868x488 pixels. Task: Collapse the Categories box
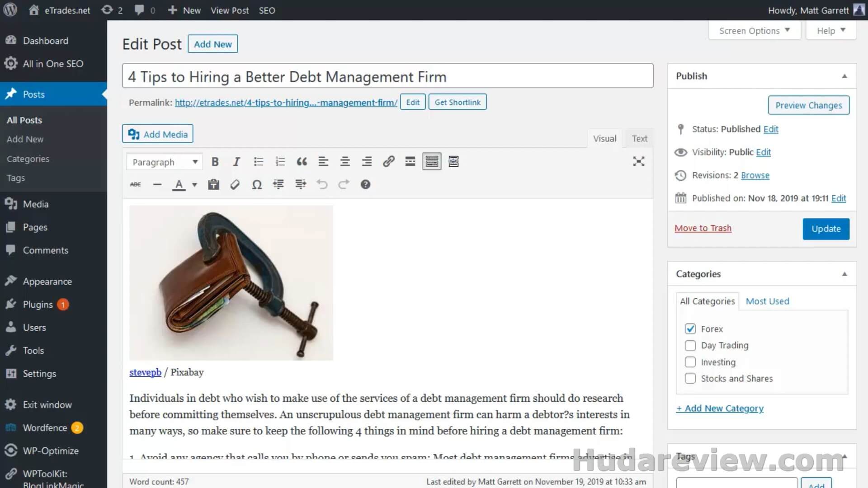pyautogui.click(x=844, y=274)
